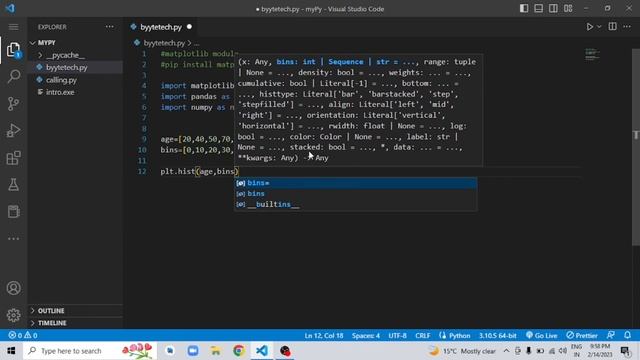The image size is (640, 360).
Task: Open Run and Debug view
Action: click(x=13, y=131)
